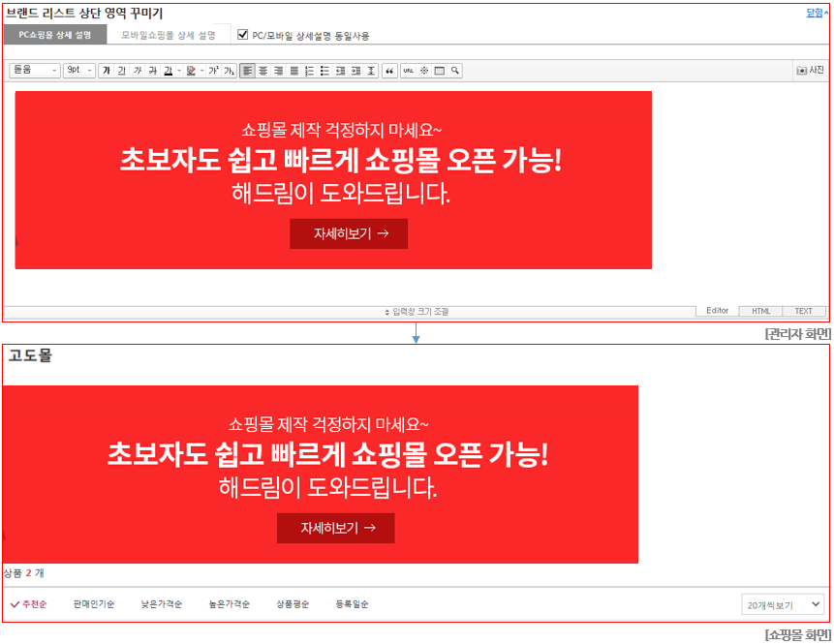Toggle PC/모바일 상세설명 동일사용 checkbox
Screen dimensions: 834x644
242,35
